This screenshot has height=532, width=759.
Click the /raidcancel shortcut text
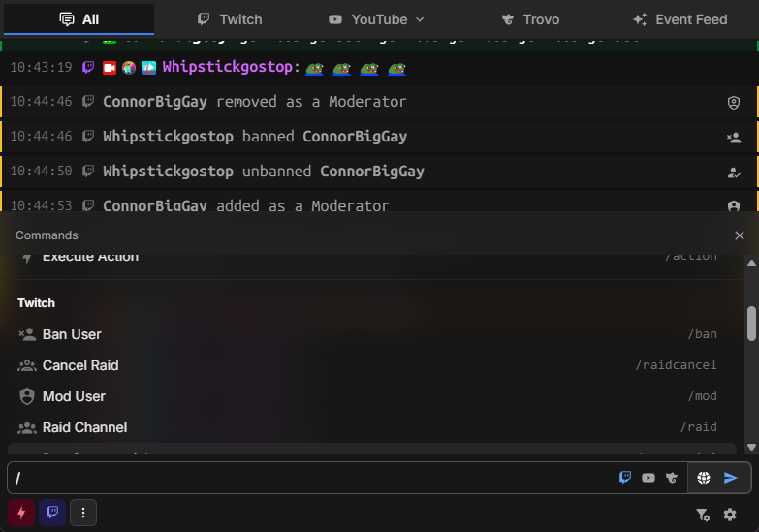(676, 365)
